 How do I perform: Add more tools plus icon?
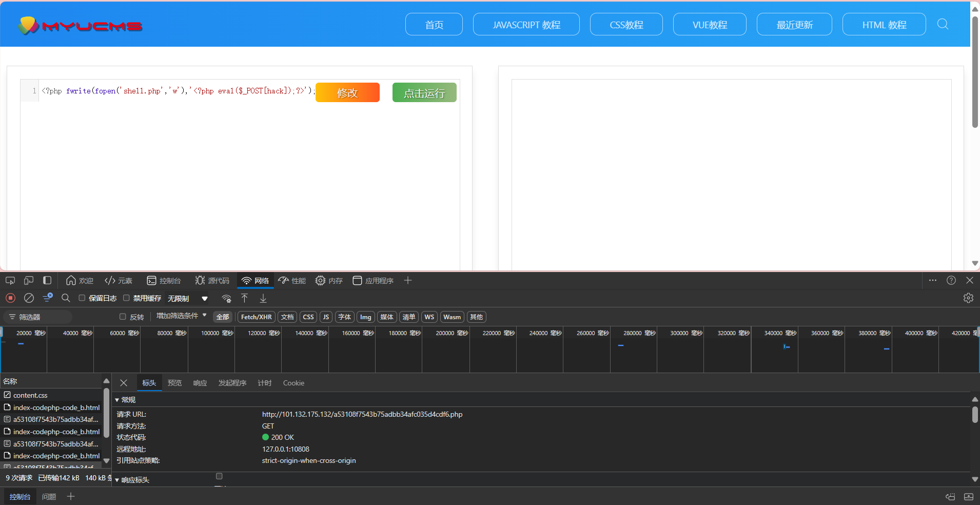[408, 280]
